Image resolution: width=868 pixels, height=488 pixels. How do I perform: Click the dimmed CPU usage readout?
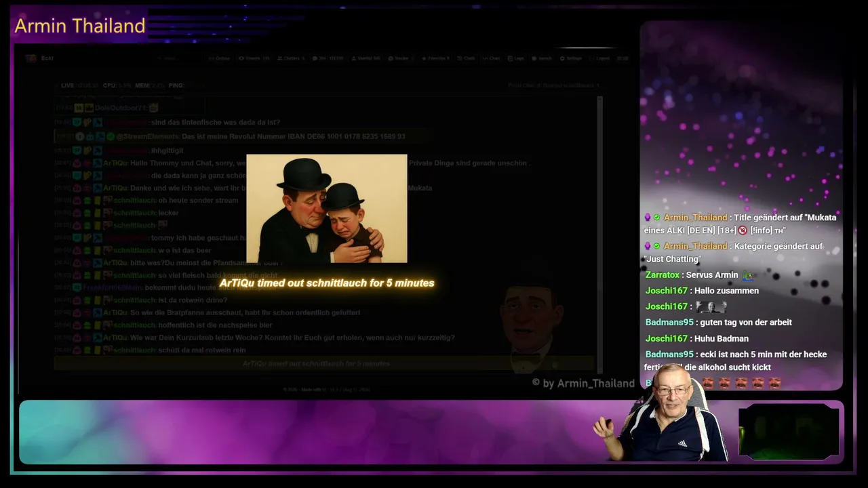117,85
